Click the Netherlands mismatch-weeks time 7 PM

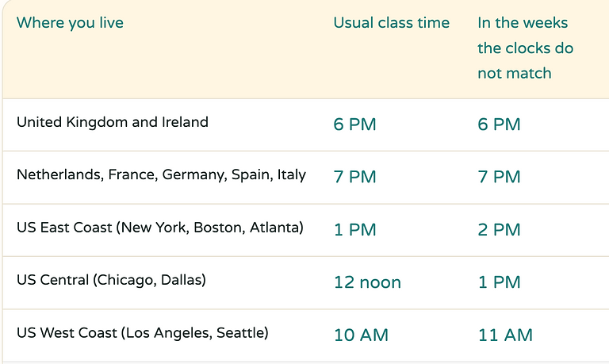tap(499, 177)
